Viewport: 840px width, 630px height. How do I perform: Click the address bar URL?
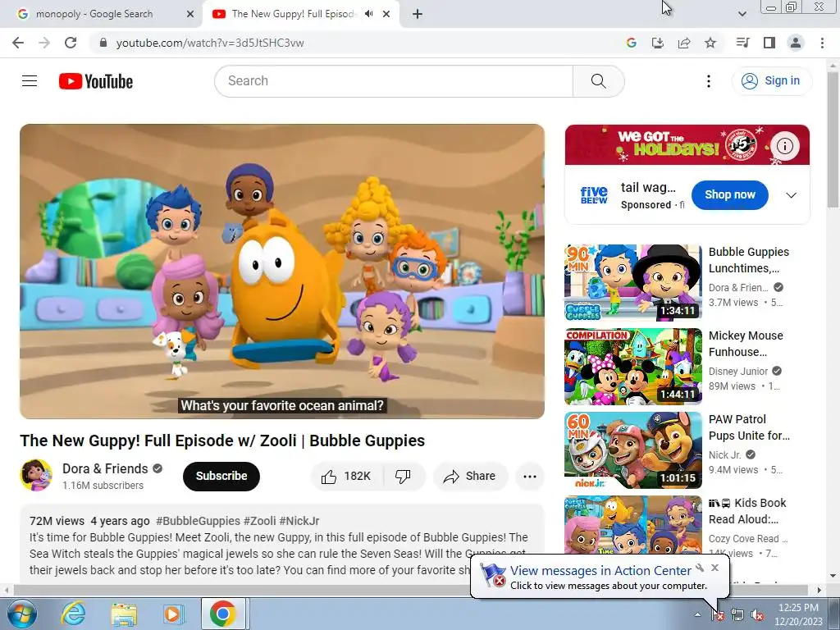click(210, 43)
